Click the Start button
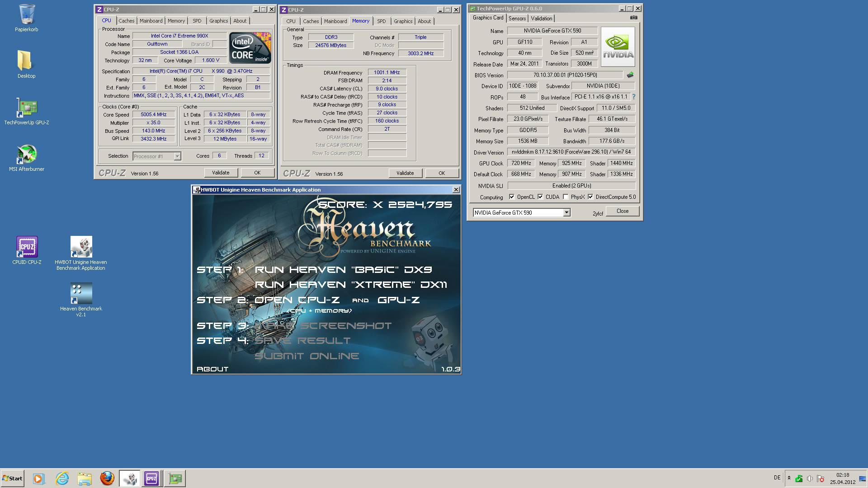 point(12,479)
